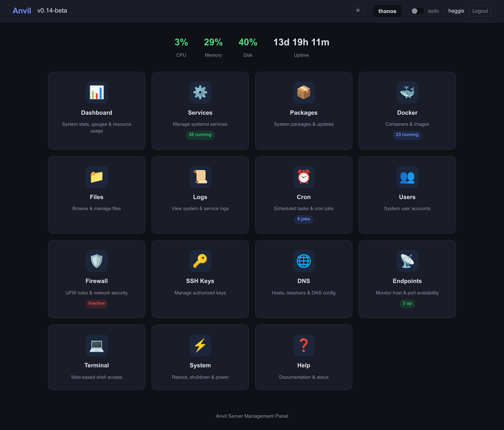Click 'System user accounts' description
The height and width of the screenshot is (430, 504).
tap(407, 209)
